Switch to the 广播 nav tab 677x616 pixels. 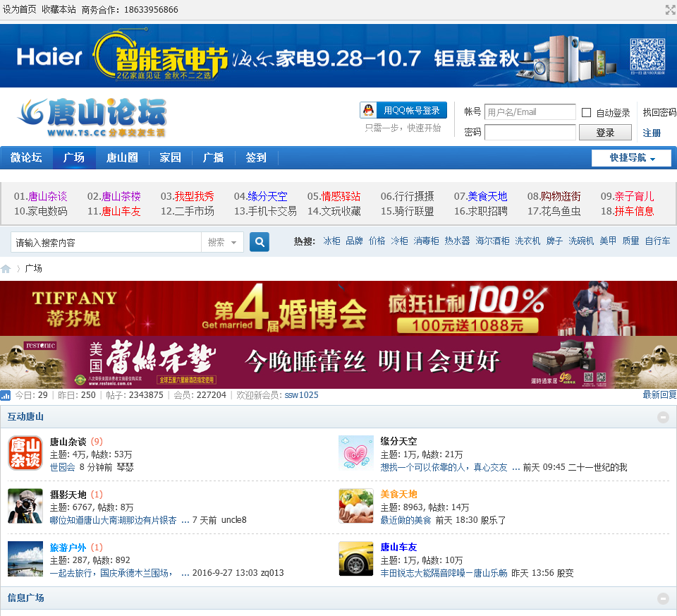point(213,157)
